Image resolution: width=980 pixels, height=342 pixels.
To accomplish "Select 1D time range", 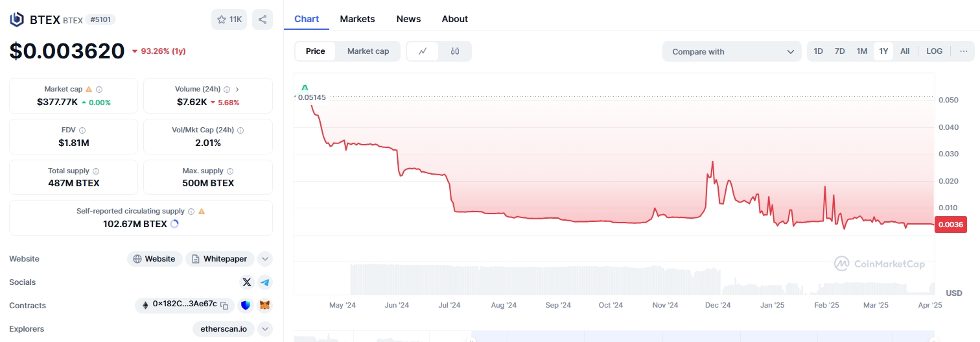I will [819, 51].
